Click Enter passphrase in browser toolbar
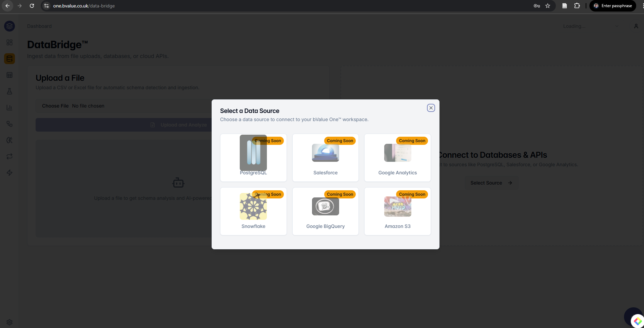 [x=612, y=6]
